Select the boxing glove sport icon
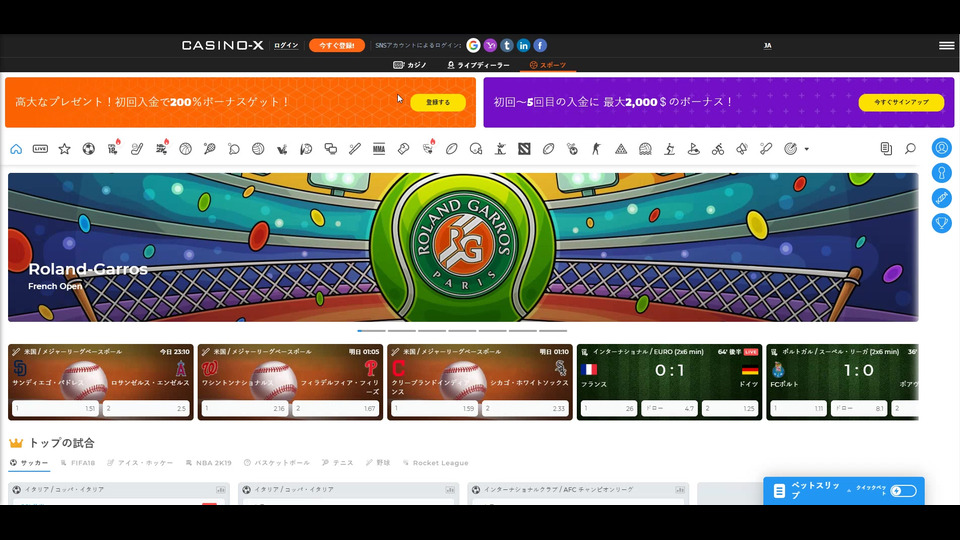960x540 pixels. [403, 149]
